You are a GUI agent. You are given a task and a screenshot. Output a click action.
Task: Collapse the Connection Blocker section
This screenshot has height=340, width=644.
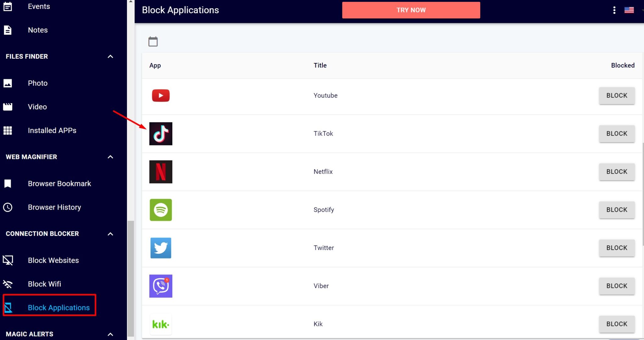[x=110, y=234]
